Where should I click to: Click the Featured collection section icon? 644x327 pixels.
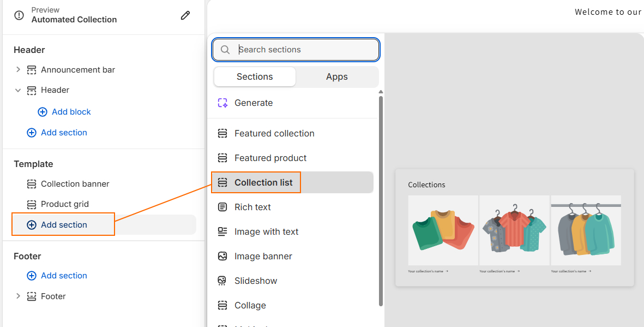222,133
